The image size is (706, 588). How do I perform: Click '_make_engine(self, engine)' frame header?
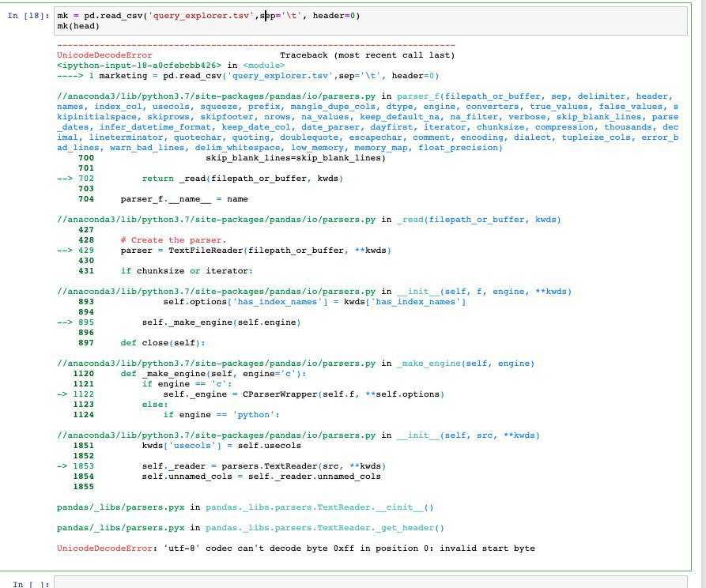466,364
